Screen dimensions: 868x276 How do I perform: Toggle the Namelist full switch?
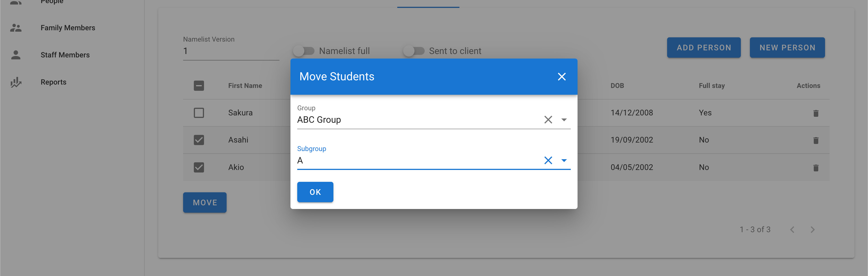click(303, 51)
